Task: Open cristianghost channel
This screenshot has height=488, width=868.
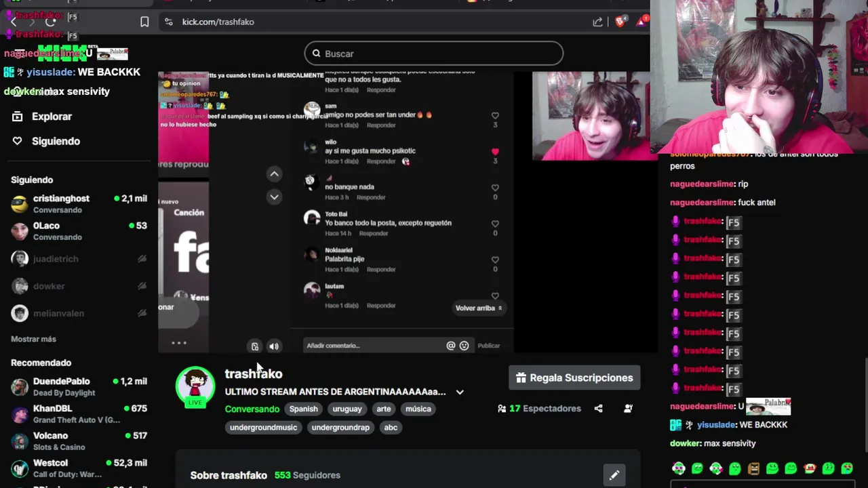Action: [x=79, y=203]
